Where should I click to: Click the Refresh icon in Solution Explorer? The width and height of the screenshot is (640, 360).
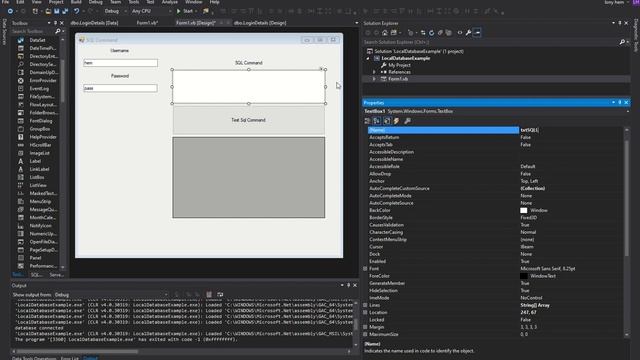[x=431, y=33]
